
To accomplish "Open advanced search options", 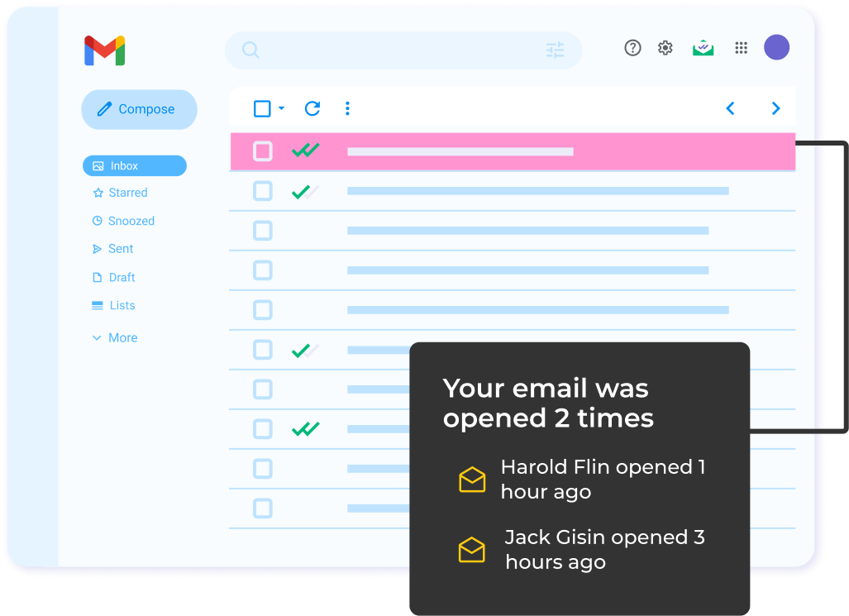I will [x=555, y=50].
